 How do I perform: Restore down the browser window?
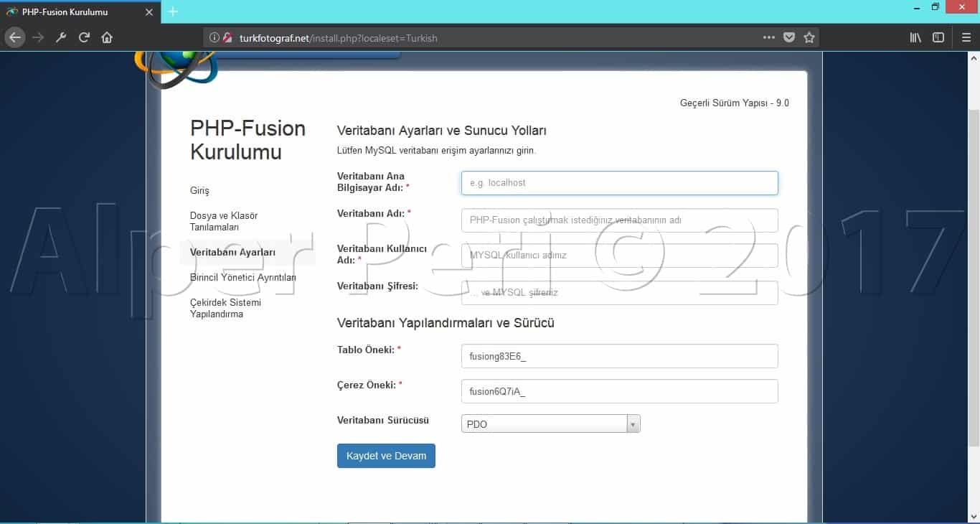[935, 6]
